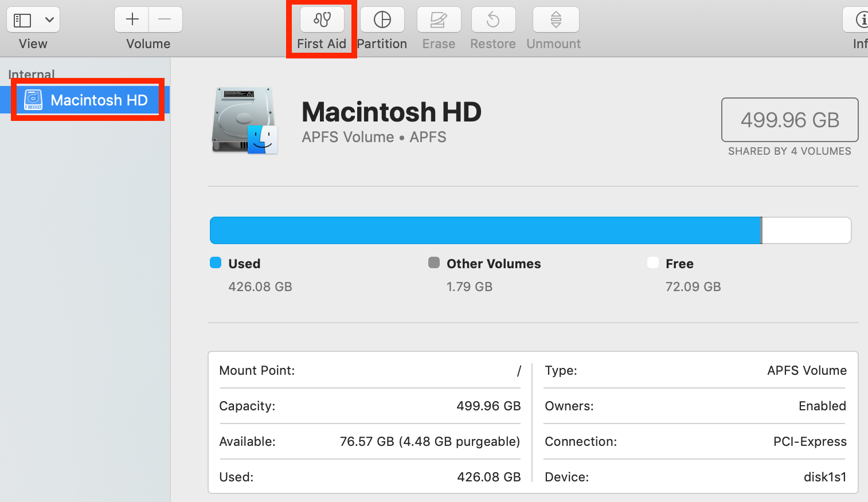Screen dimensions: 868x502
Task: Run First Aid stethoscope tool
Action: (322, 19)
